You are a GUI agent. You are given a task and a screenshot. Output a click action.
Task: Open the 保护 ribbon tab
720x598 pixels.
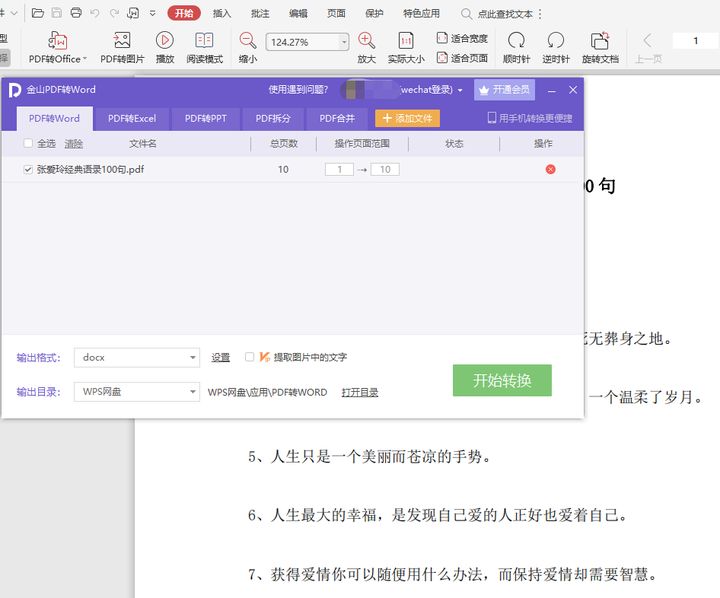click(x=374, y=13)
